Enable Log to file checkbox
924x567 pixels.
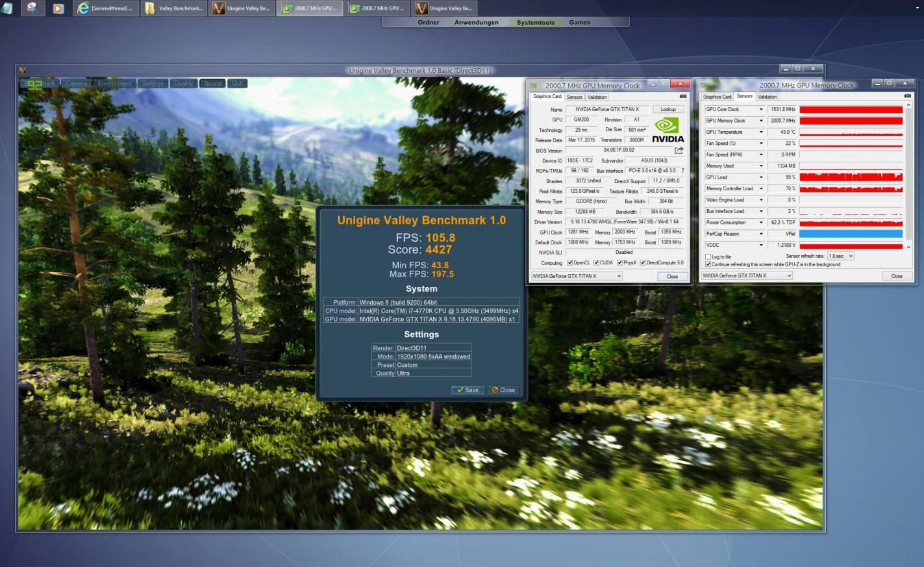[708, 257]
